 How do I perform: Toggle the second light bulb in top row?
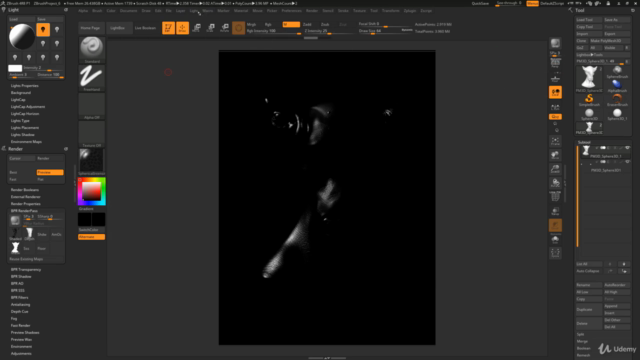57,29
